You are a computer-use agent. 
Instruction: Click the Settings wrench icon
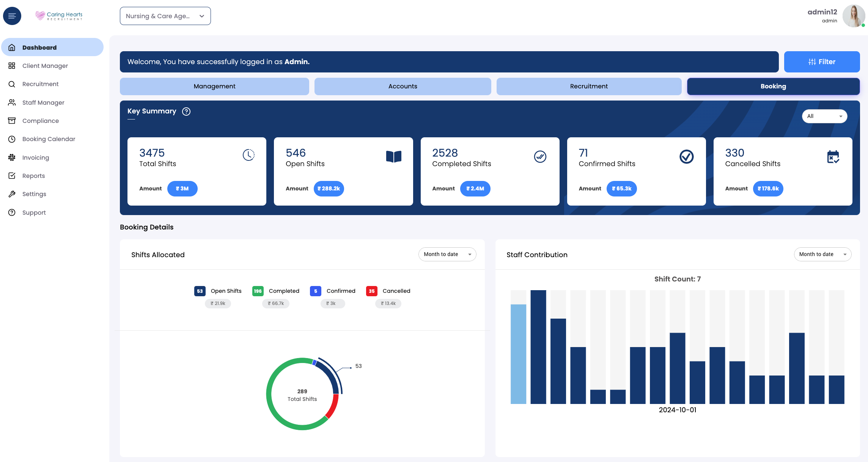tap(11, 194)
